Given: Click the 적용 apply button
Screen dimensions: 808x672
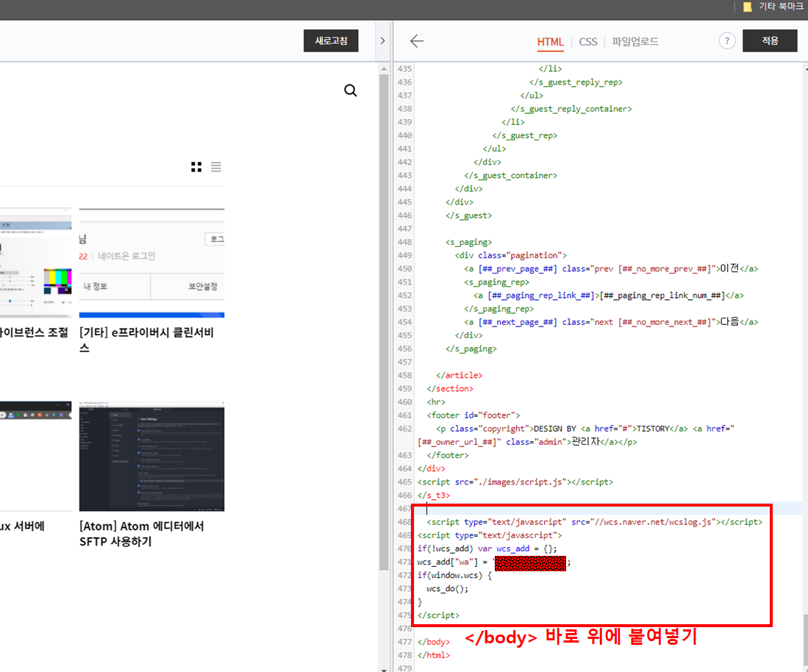Looking at the screenshot, I should (770, 40).
